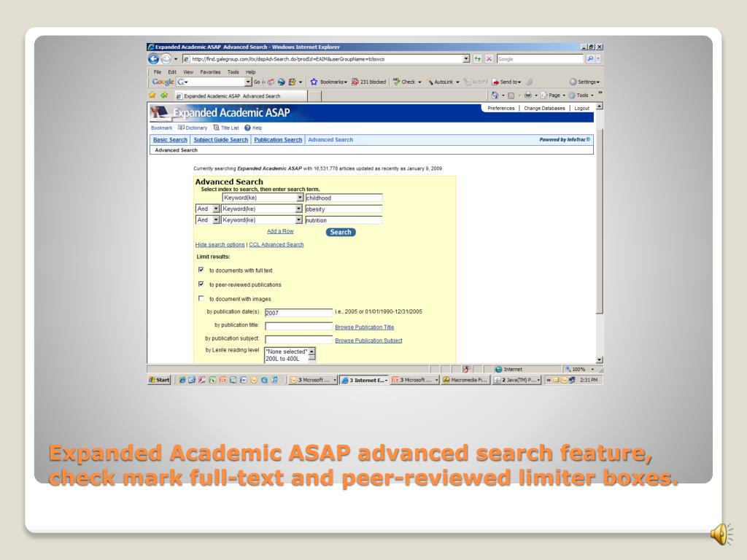The height and width of the screenshot is (560, 747).
Task: Click the Favorites Center star icon
Action: pyautogui.click(x=152, y=96)
